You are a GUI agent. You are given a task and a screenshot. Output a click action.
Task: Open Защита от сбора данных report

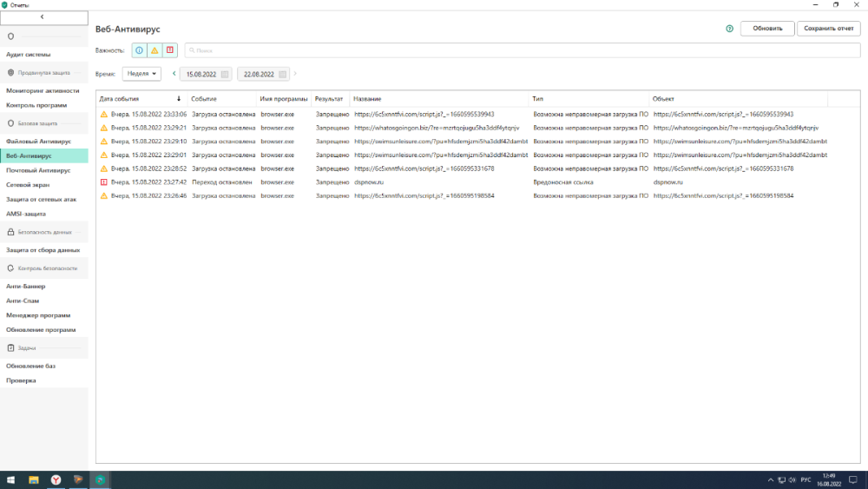tap(43, 250)
